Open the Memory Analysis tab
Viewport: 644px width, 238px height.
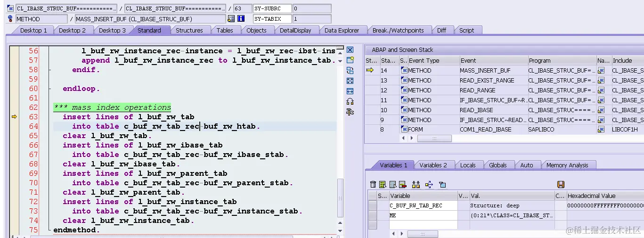pos(567,165)
